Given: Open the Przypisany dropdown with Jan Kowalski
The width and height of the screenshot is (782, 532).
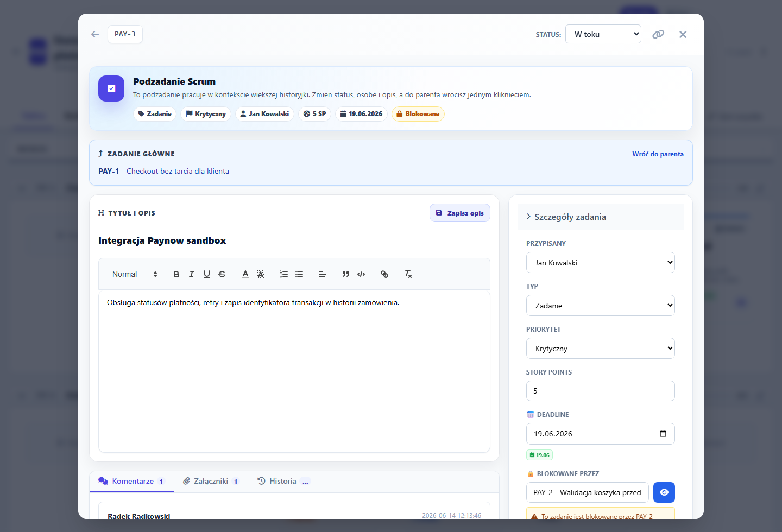Looking at the screenshot, I should point(600,263).
